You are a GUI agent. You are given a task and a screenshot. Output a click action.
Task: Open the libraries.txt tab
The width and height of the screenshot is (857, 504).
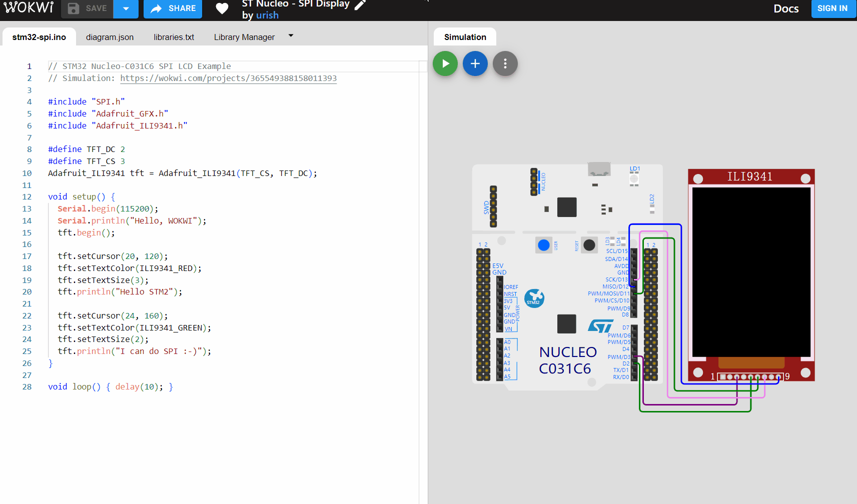coord(174,37)
